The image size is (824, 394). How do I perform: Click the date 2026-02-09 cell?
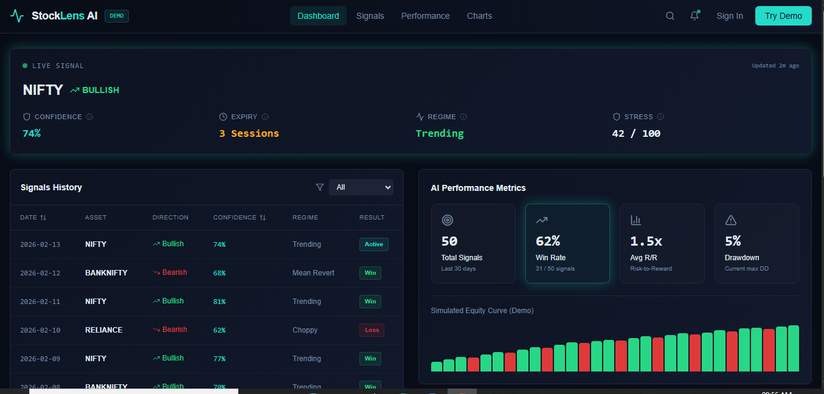click(x=40, y=359)
